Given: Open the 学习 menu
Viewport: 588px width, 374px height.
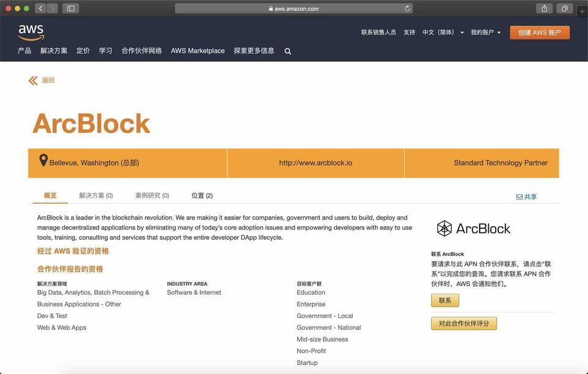Looking at the screenshot, I should click(105, 51).
